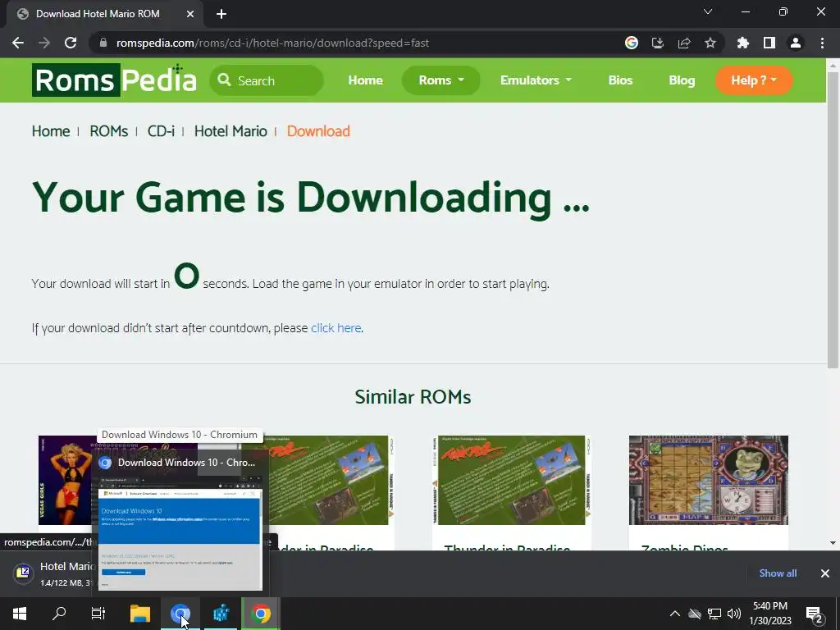
Task: Click the Chromium taskbar icon
Action: click(x=180, y=614)
